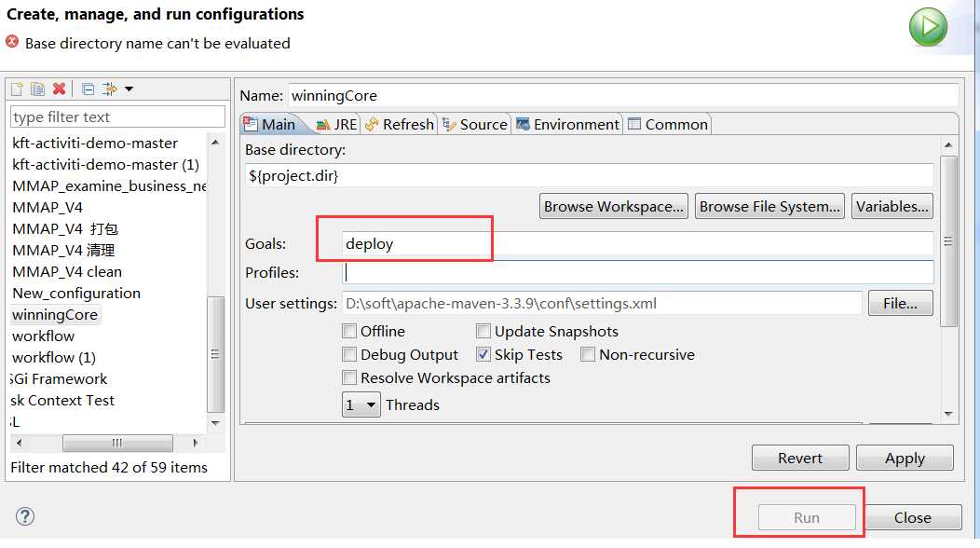Switch to the Refresh tab

(x=400, y=125)
